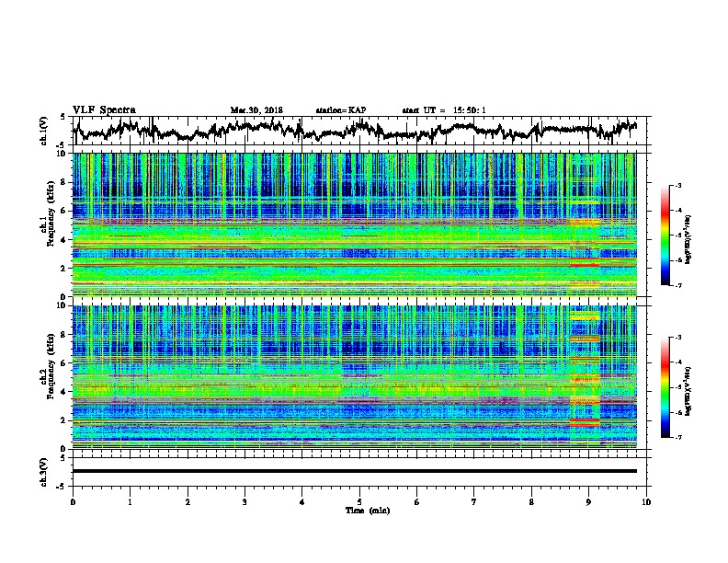The height and width of the screenshot is (563, 728).
Task: Click the red 2 kHz burst in ch.1 spectrogram
Action: click(585, 265)
